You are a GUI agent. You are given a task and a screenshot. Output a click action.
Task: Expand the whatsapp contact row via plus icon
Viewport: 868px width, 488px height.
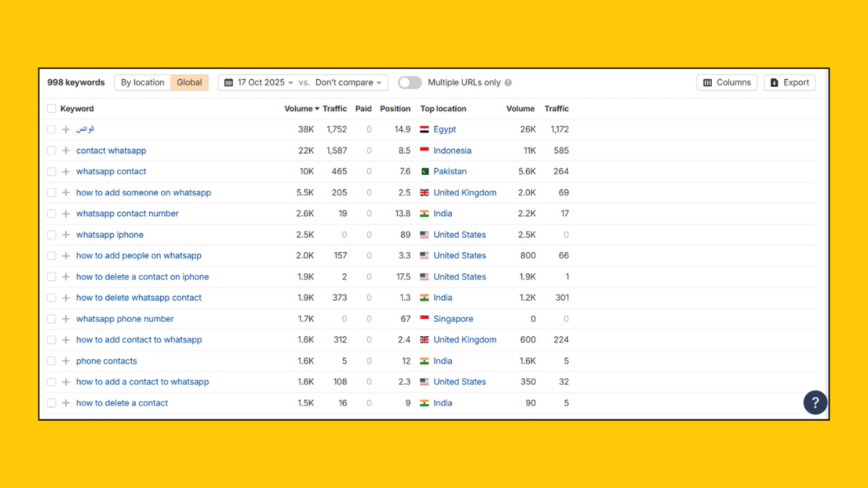[x=64, y=171]
